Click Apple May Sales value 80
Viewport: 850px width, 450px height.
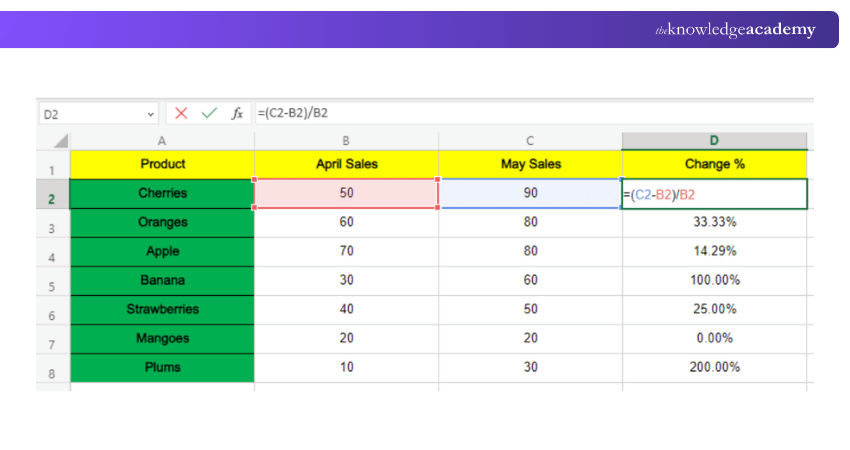click(x=530, y=252)
